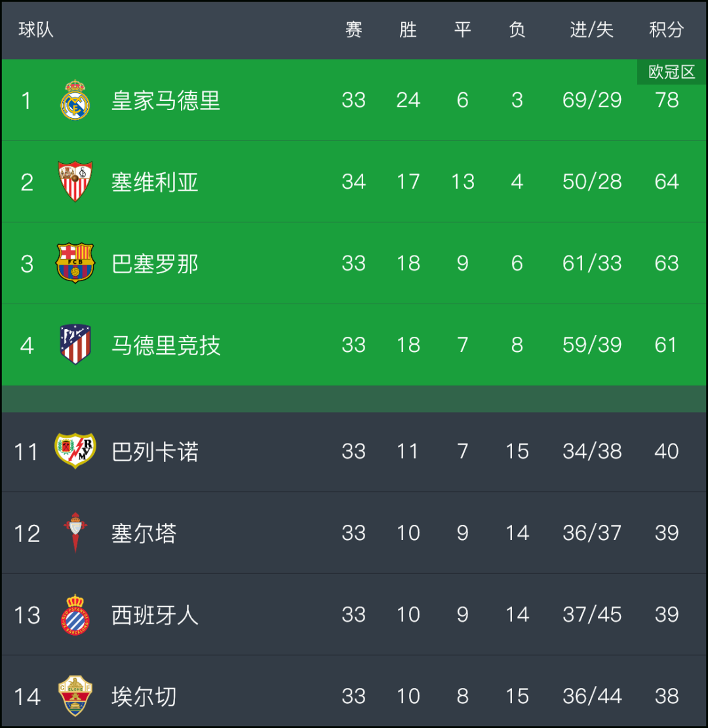The height and width of the screenshot is (728, 708).
Task: Open team 马德里竞技
Action: (x=165, y=345)
